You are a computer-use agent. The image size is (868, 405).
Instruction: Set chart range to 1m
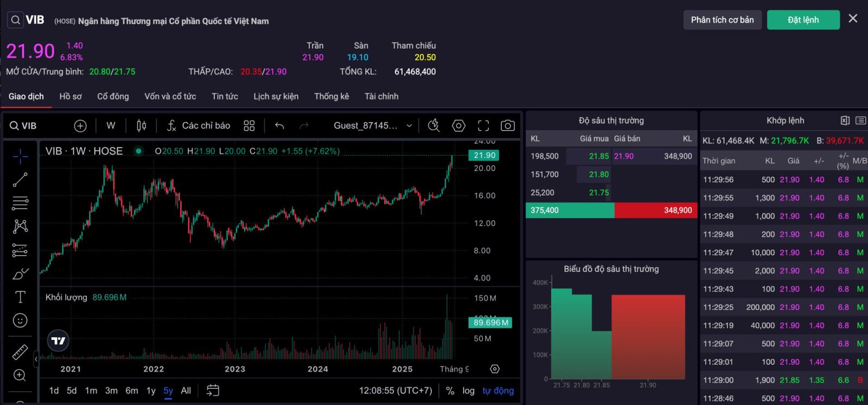[91, 390]
